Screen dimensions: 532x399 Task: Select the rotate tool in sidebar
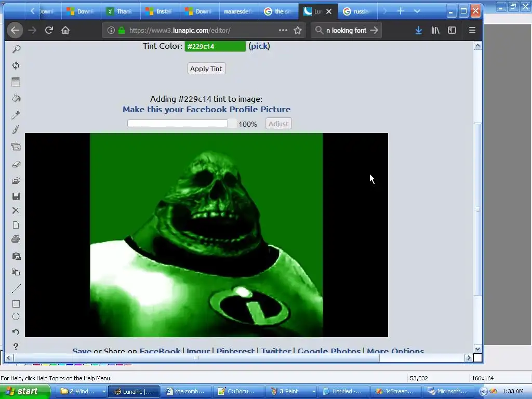tap(16, 65)
